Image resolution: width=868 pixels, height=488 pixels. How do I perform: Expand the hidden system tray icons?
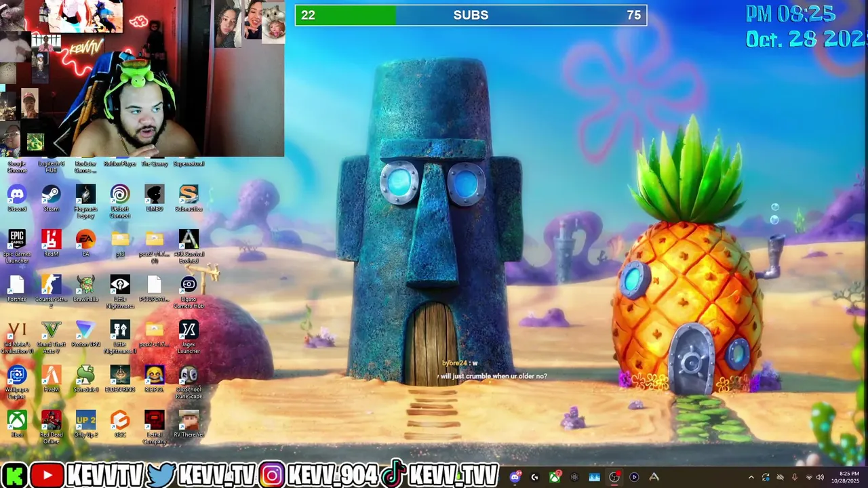(751, 477)
